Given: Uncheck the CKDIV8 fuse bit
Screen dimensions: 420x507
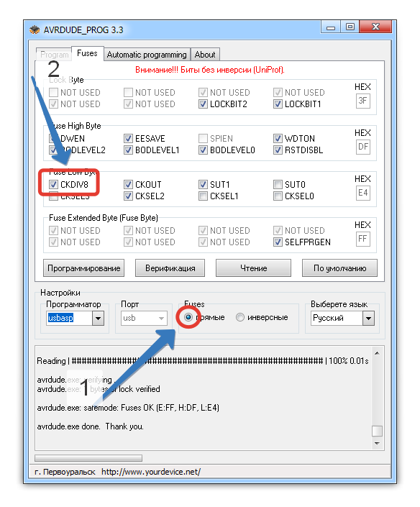Looking at the screenshot, I should pos(53,185).
